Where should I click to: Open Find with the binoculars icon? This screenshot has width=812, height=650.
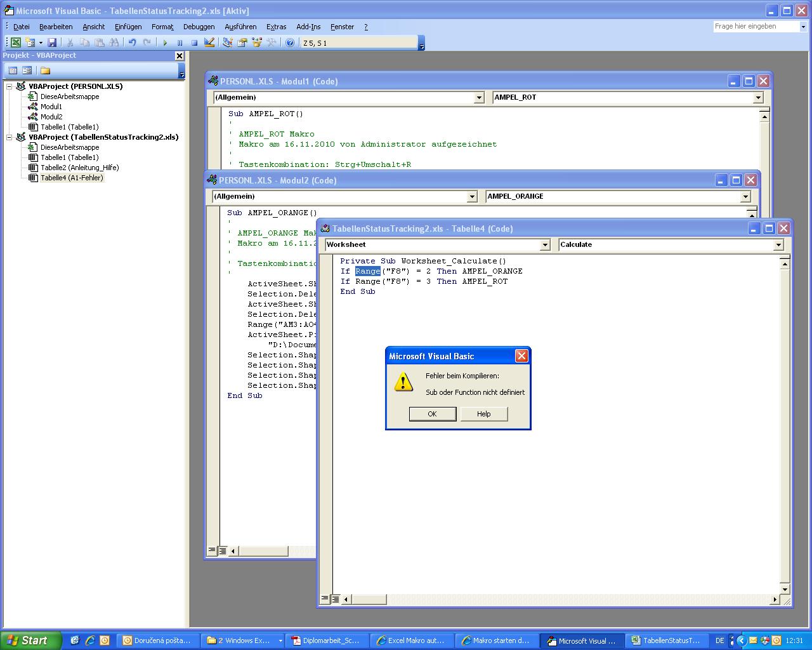pyautogui.click(x=114, y=43)
